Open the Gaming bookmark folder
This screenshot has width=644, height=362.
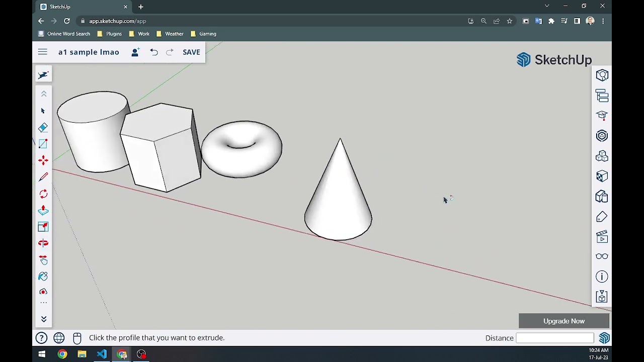(203, 34)
